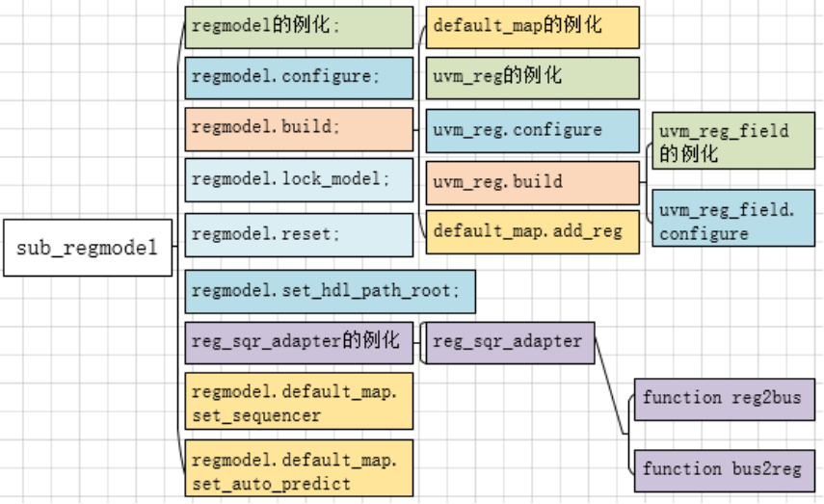Click the 'regmodel.default_map.set_auto_predict' box

pos(299,468)
